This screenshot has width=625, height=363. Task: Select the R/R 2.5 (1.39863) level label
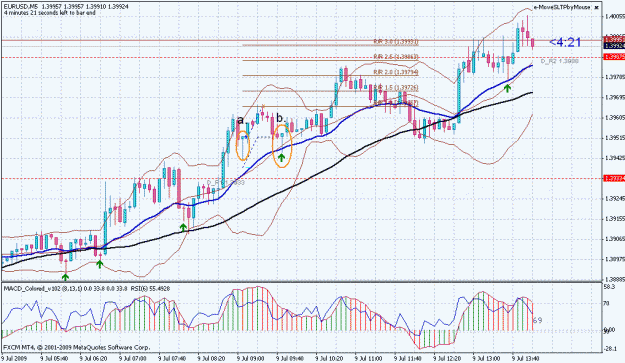coord(395,57)
